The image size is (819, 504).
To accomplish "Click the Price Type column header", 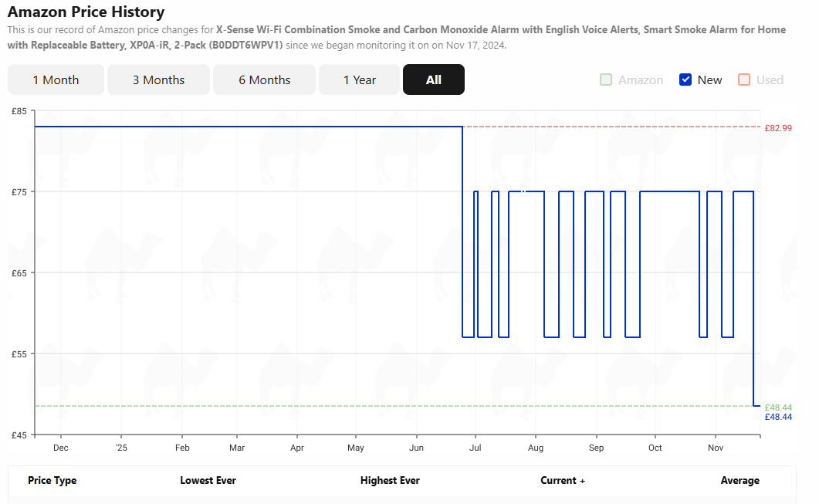I will pyautogui.click(x=52, y=481).
